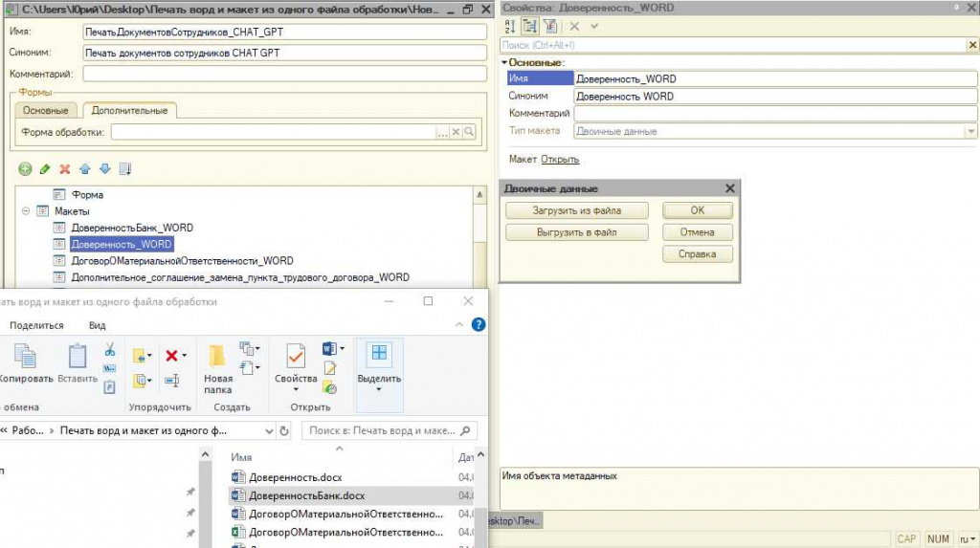Collapse the Макеты tree node
The image size is (980, 548).
click(26, 211)
